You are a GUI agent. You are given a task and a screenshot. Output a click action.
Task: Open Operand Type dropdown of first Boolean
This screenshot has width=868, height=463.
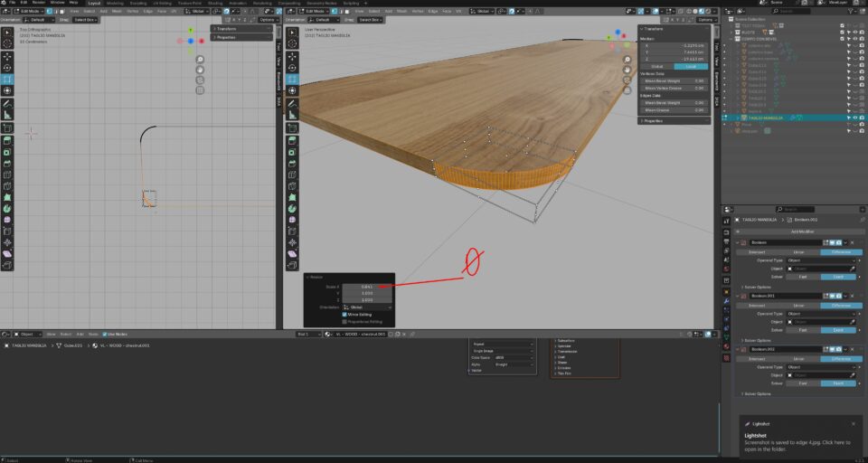[x=821, y=260]
